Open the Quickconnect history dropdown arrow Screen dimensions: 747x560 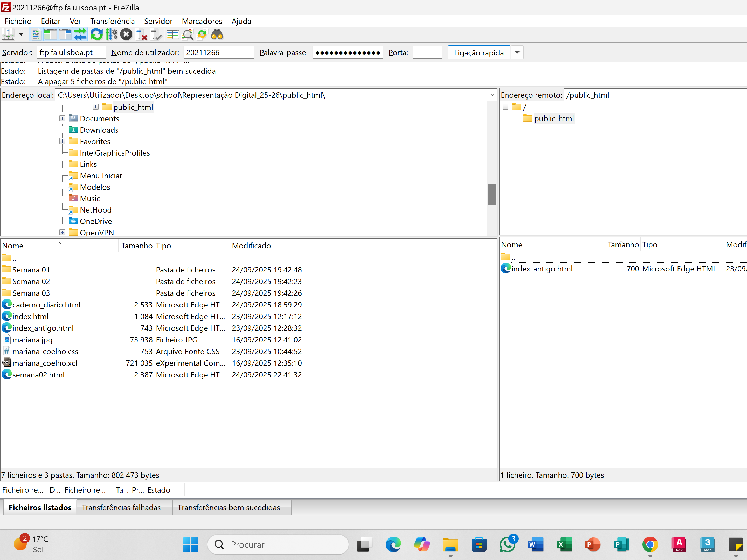pos(517,52)
